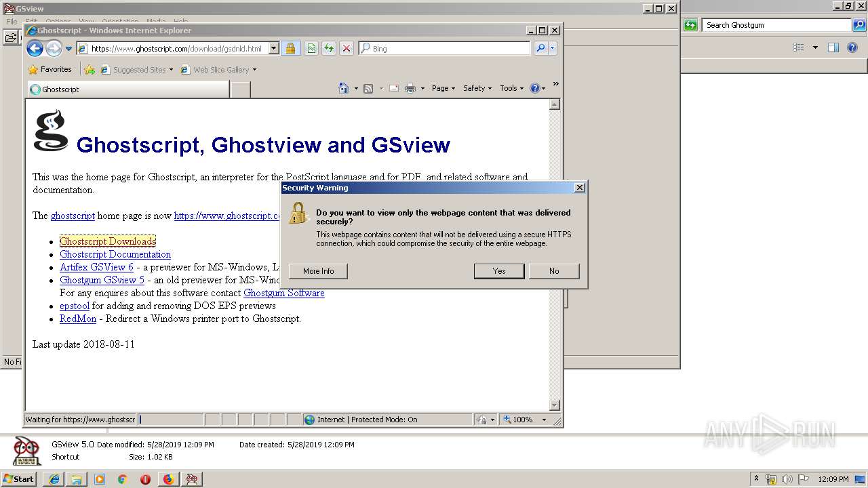
Task: Click the volume speaker tray icon
Action: pyautogui.click(x=787, y=479)
